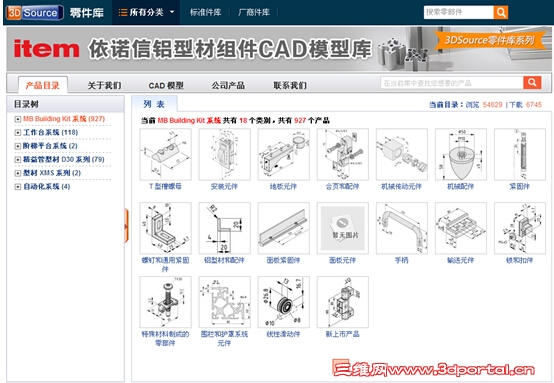Click the in-library product search field
The width and height of the screenshot is (554, 383).
coord(452,83)
